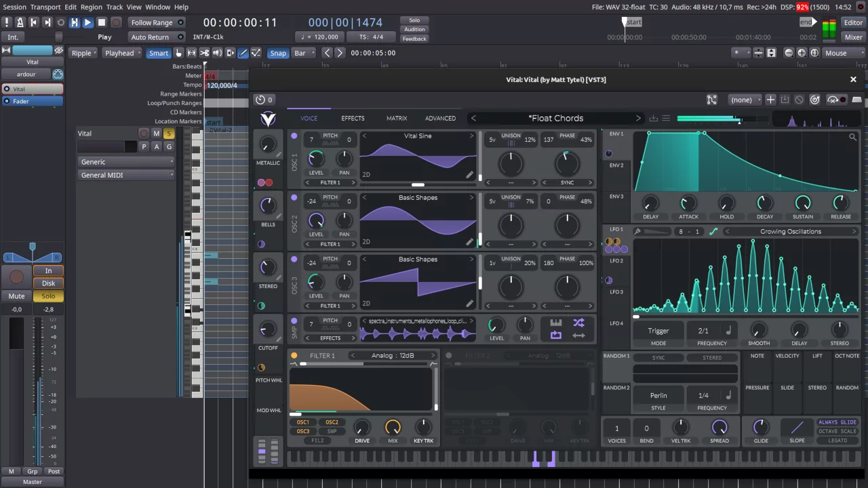
Task: Toggle sampler random shuffle icon
Action: click(578, 323)
